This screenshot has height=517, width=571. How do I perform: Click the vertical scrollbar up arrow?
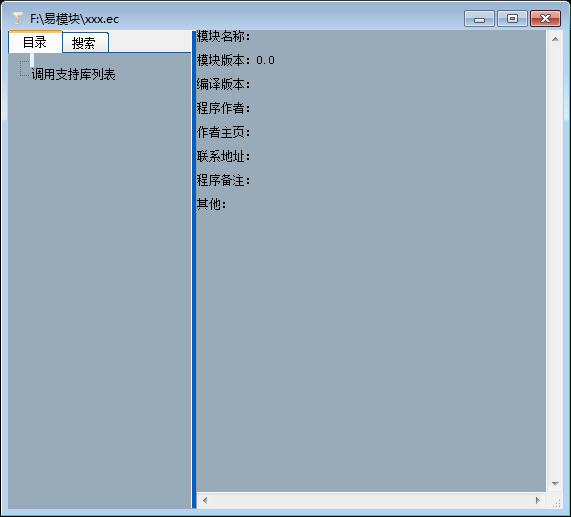(x=555, y=39)
